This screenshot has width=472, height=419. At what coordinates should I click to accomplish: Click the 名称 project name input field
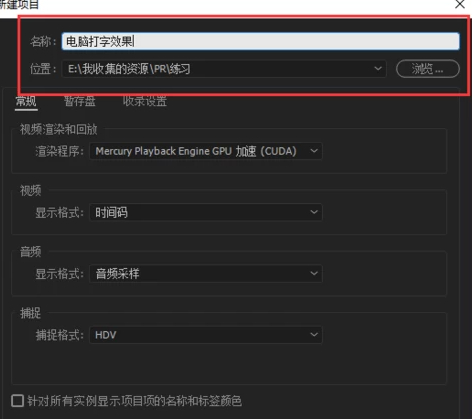pos(261,41)
